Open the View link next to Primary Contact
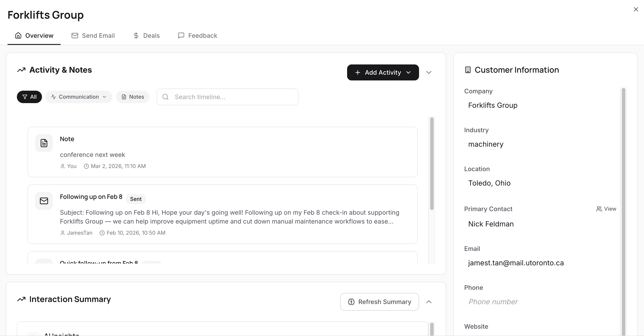Viewport: 644px width, 336px height. point(606,209)
